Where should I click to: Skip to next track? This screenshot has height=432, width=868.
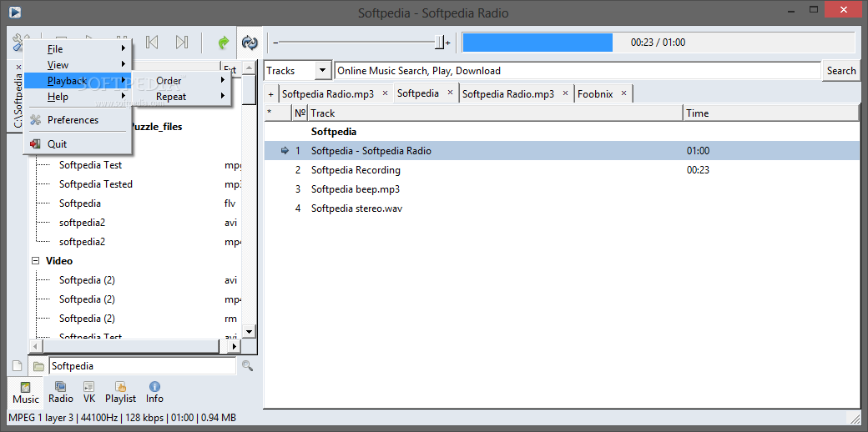coord(182,42)
